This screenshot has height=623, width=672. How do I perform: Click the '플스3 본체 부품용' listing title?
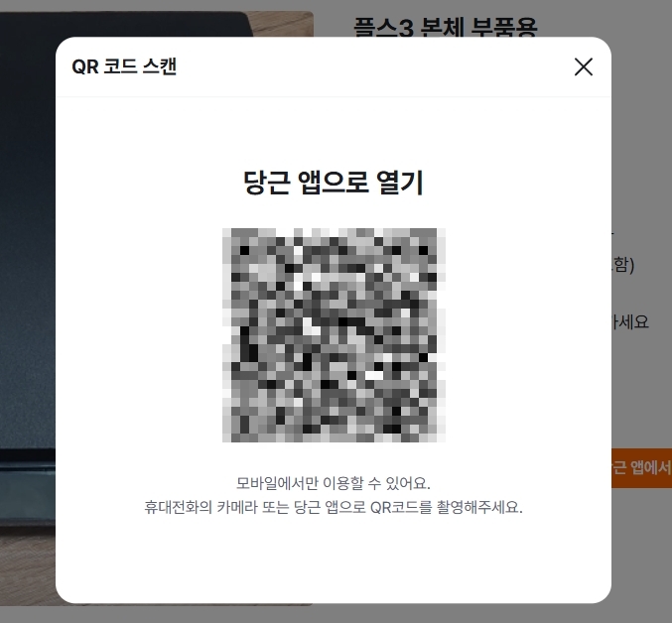[446, 27]
